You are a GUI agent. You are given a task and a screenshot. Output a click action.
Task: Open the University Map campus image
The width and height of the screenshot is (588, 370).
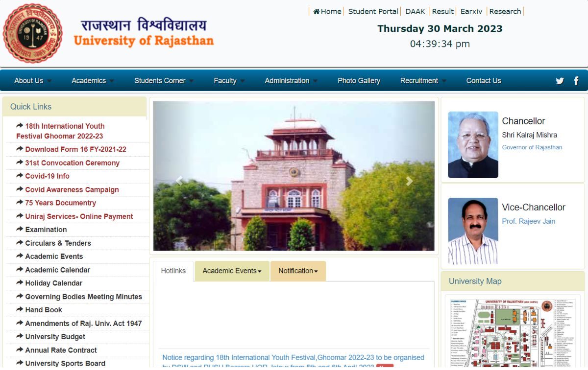point(512,333)
